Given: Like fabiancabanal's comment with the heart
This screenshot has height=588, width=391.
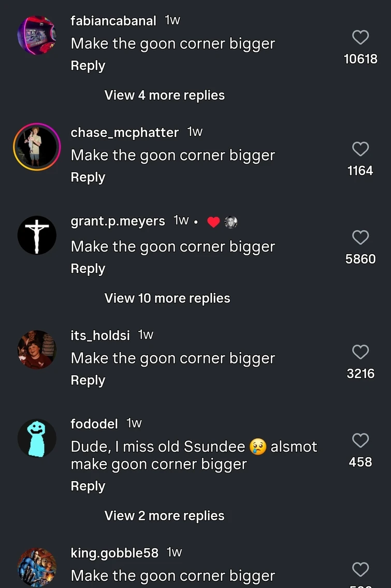Looking at the screenshot, I should [x=360, y=37].
